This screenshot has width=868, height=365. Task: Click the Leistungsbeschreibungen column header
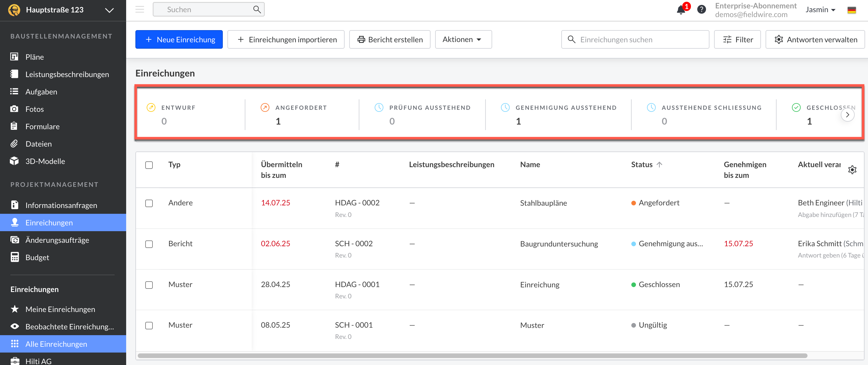pyautogui.click(x=451, y=165)
